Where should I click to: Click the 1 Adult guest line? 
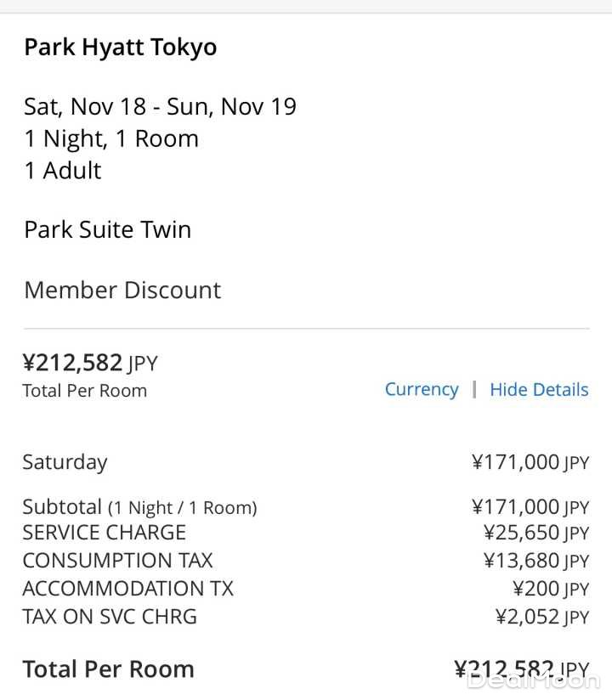click(62, 171)
